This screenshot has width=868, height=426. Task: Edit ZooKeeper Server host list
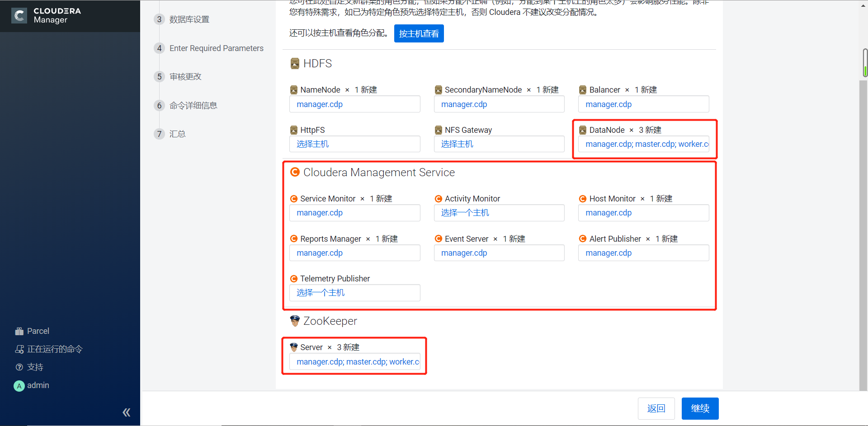[x=354, y=361]
